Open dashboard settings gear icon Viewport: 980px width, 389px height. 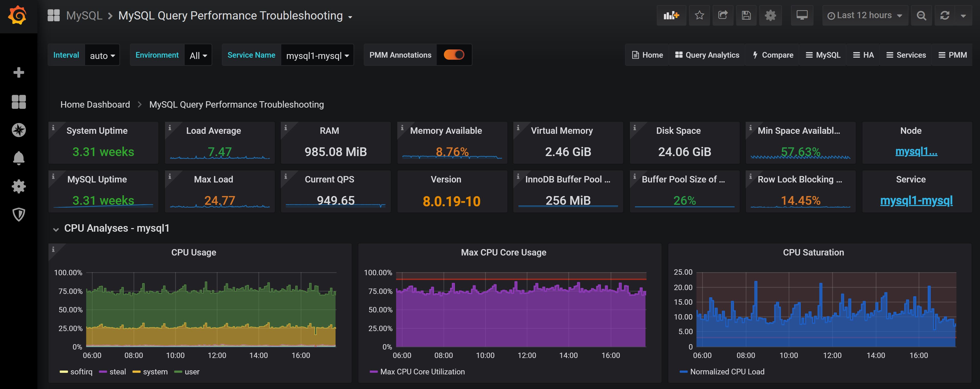point(770,15)
